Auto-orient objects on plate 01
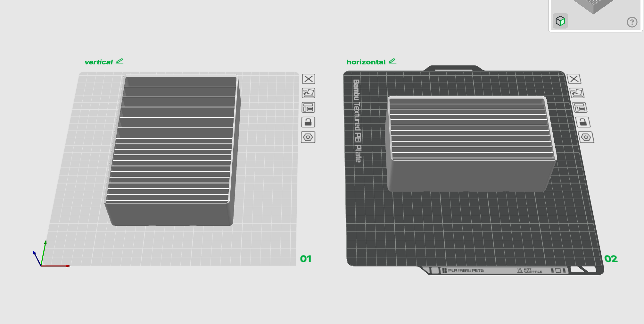 coord(309,93)
